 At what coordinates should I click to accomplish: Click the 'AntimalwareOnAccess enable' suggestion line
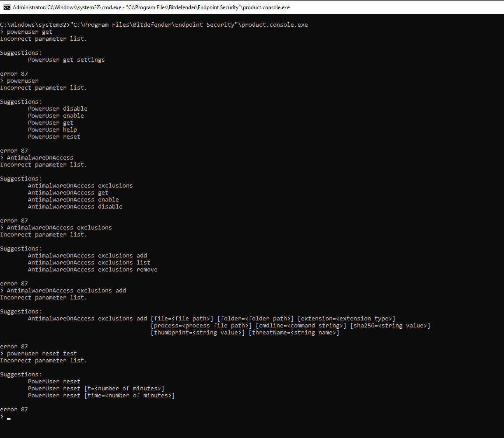pos(73,200)
